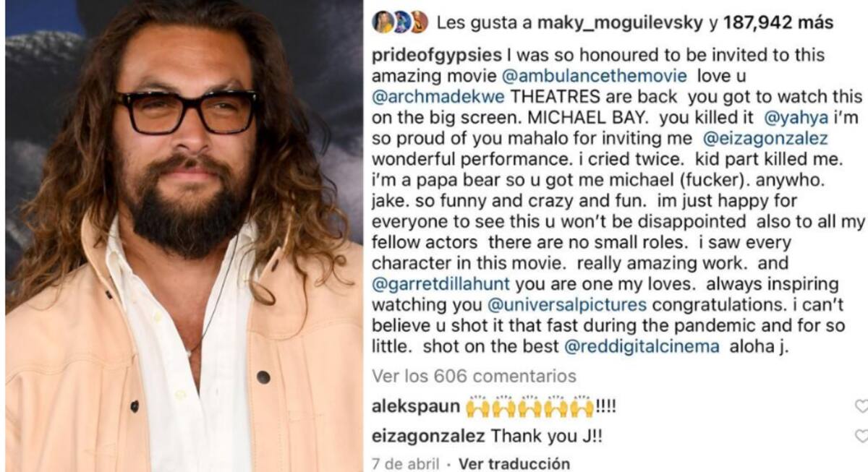868x472 pixels.
Task: Open commenter alekspaun's profile
Action: pyautogui.click(x=415, y=406)
